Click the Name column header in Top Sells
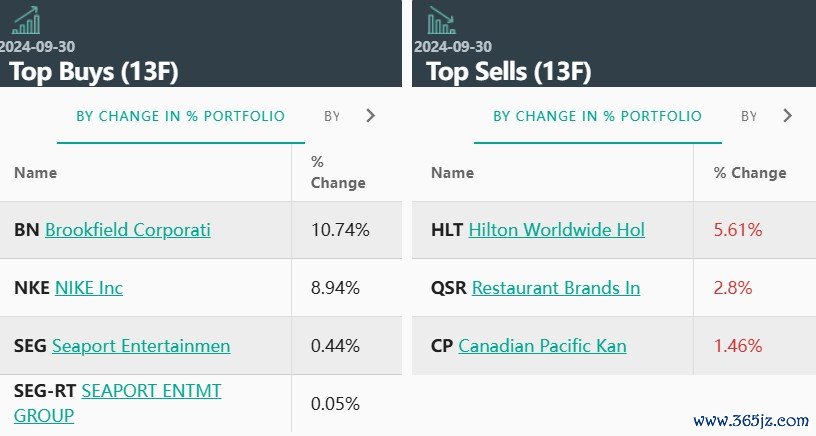 click(452, 173)
